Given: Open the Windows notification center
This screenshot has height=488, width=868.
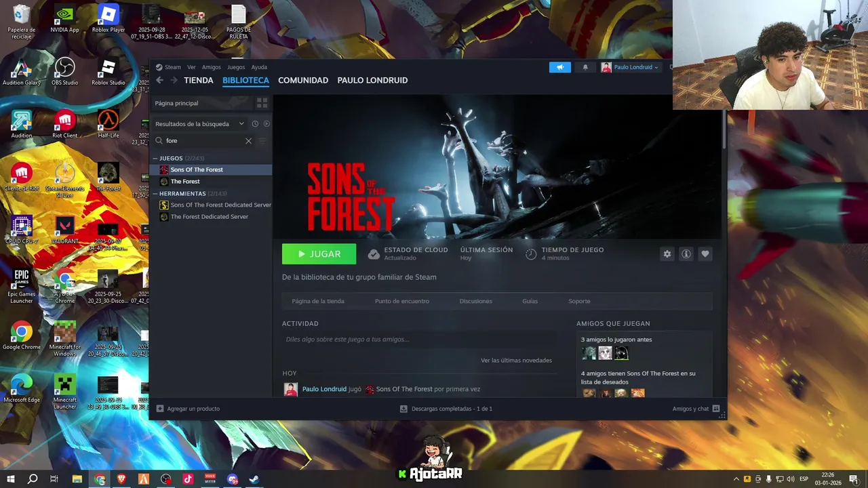Looking at the screenshot, I should point(854,479).
